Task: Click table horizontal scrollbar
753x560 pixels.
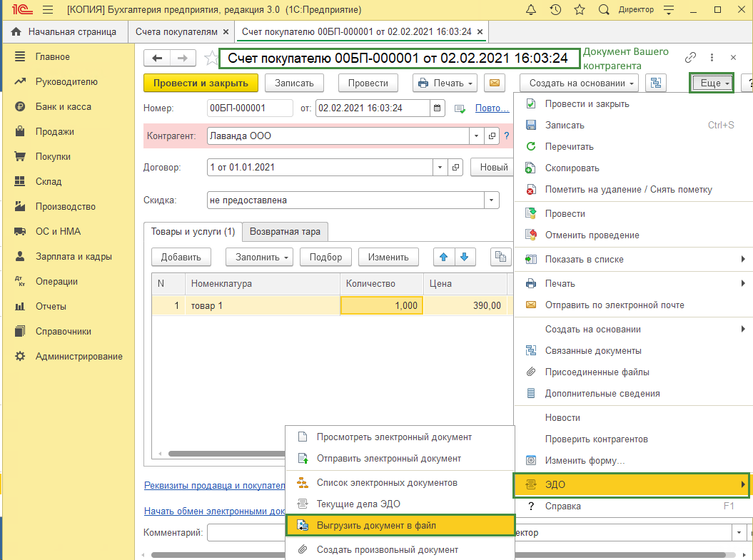Action: point(226,454)
